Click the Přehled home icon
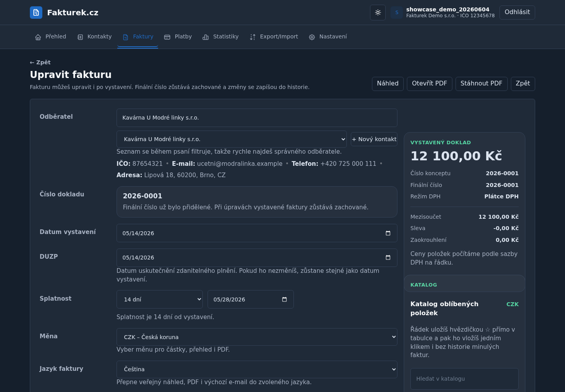 [x=38, y=37]
